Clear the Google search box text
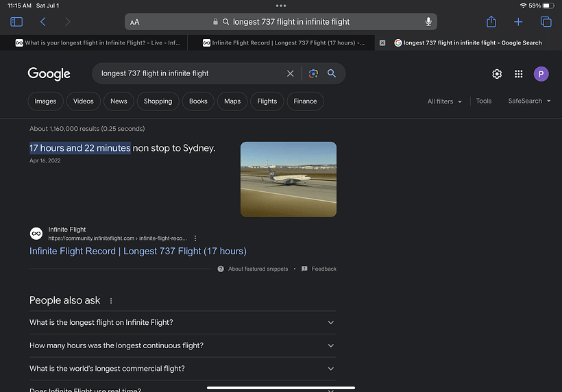The height and width of the screenshot is (392, 562). 291,73
